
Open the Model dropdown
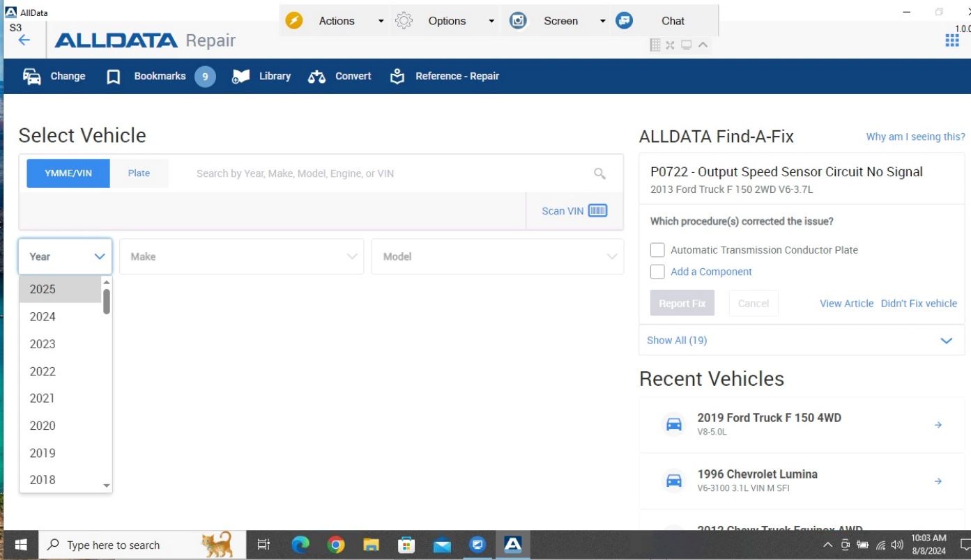pos(498,256)
